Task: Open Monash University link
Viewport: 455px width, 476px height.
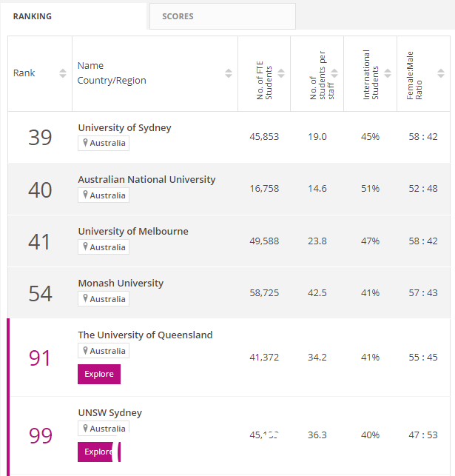Action: 121,284
